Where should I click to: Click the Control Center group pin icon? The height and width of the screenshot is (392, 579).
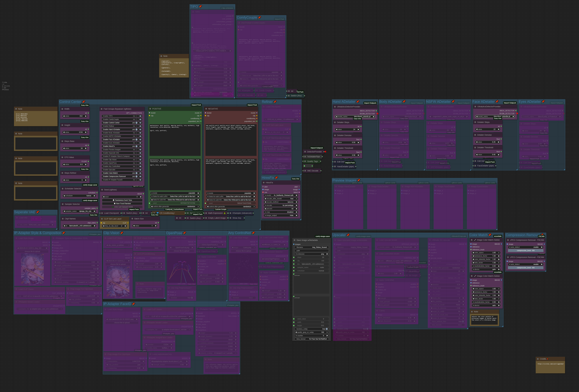83,102
